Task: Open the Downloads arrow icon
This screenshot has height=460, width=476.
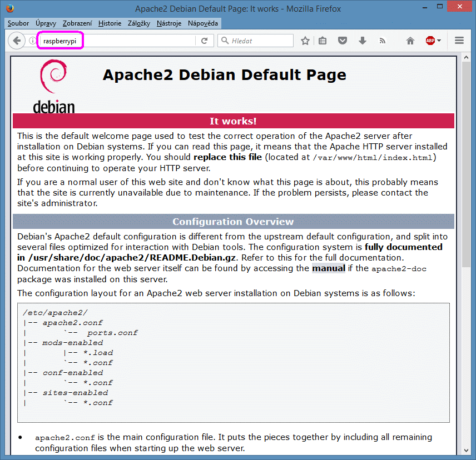Action: (x=363, y=41)
